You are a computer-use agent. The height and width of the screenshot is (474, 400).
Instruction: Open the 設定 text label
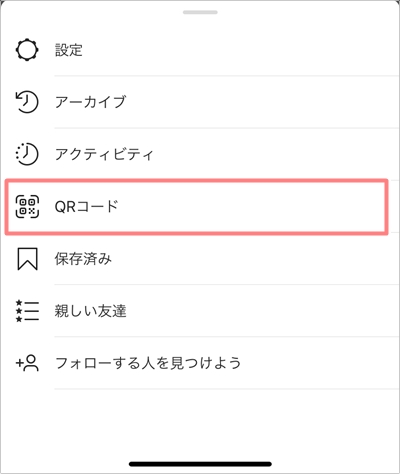coord(69,50)
